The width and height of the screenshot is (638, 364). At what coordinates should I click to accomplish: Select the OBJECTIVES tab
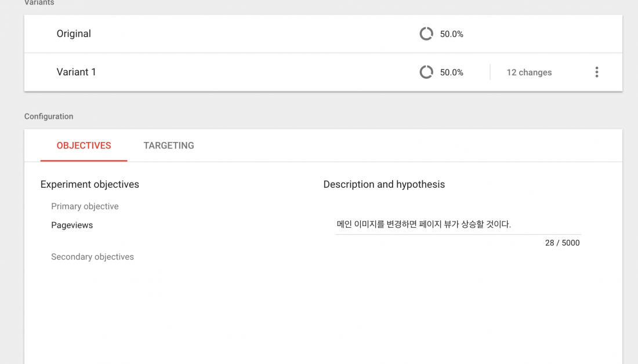click(84, 145)
